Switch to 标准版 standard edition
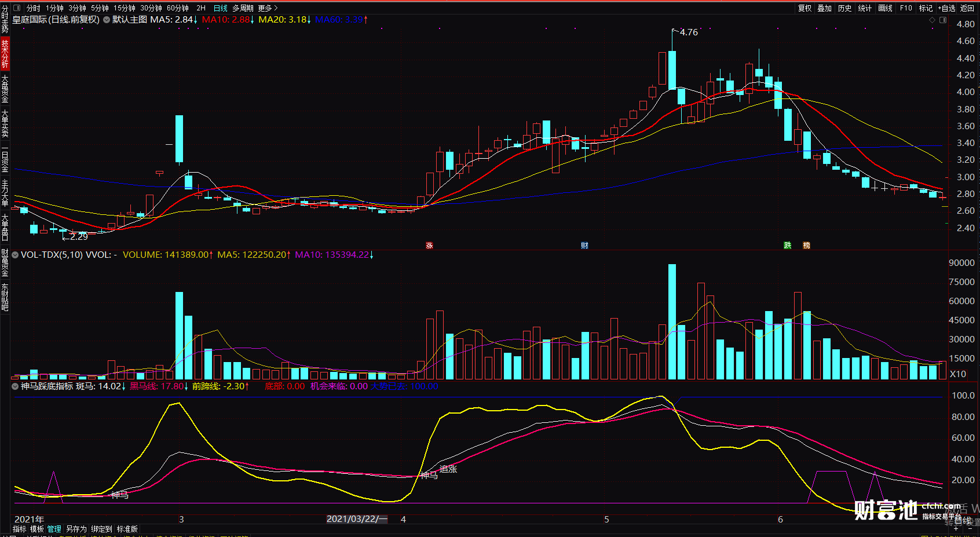 pyautogui.click(x=127, y=529)
